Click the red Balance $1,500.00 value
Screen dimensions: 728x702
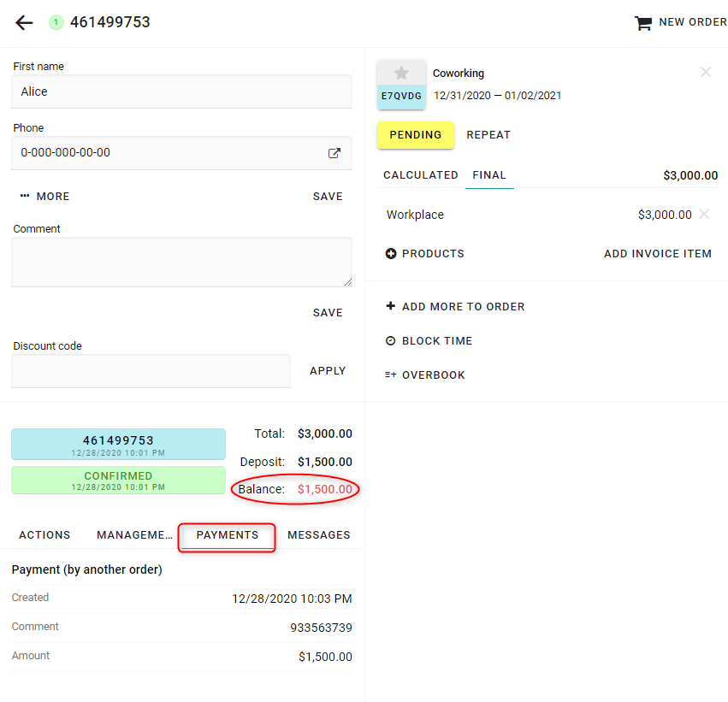tap(324, 489)
